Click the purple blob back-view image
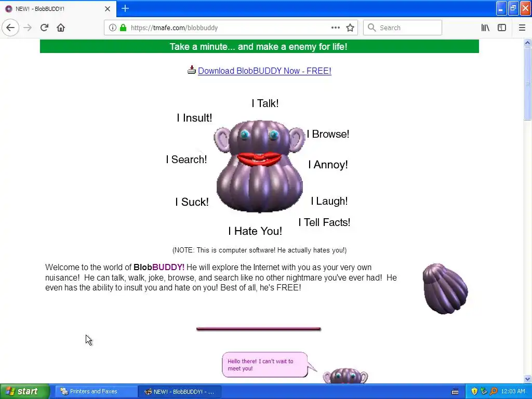 (445, 288)
